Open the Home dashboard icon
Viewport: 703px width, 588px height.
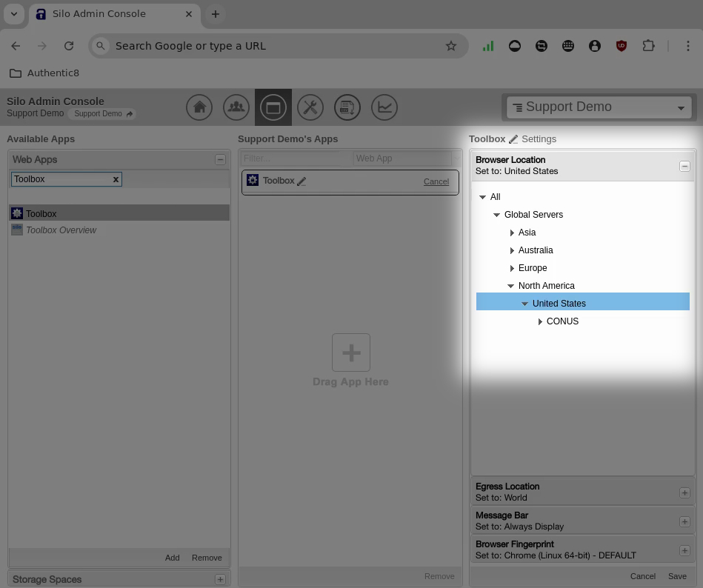tap(199, 107)
